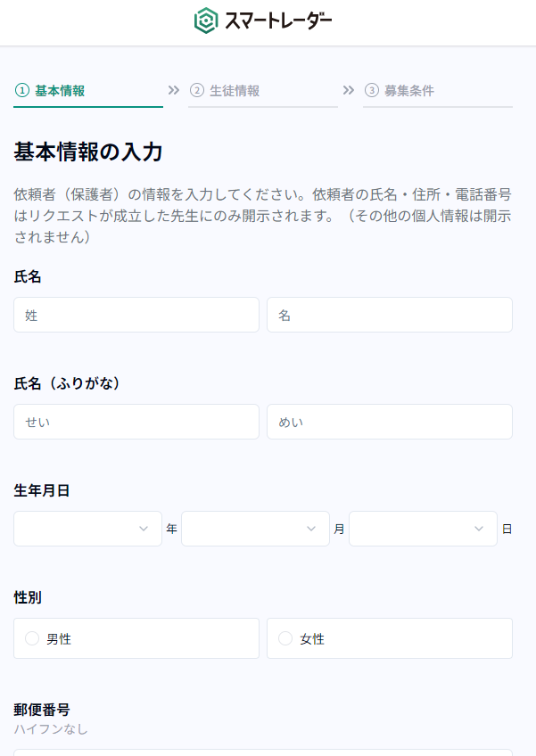
Task: Focus the 姓 surname input field
Action: 136,315
